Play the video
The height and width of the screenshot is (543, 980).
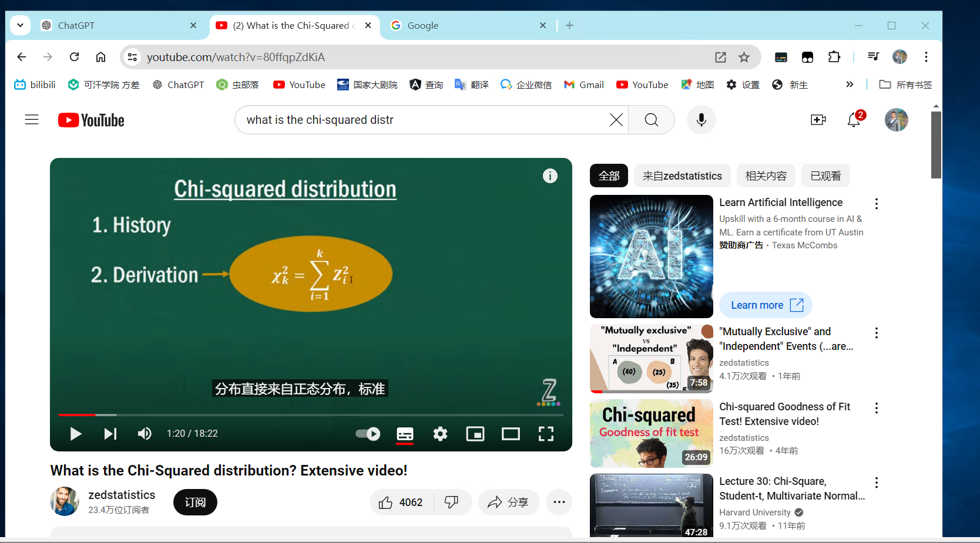point(75,433)
